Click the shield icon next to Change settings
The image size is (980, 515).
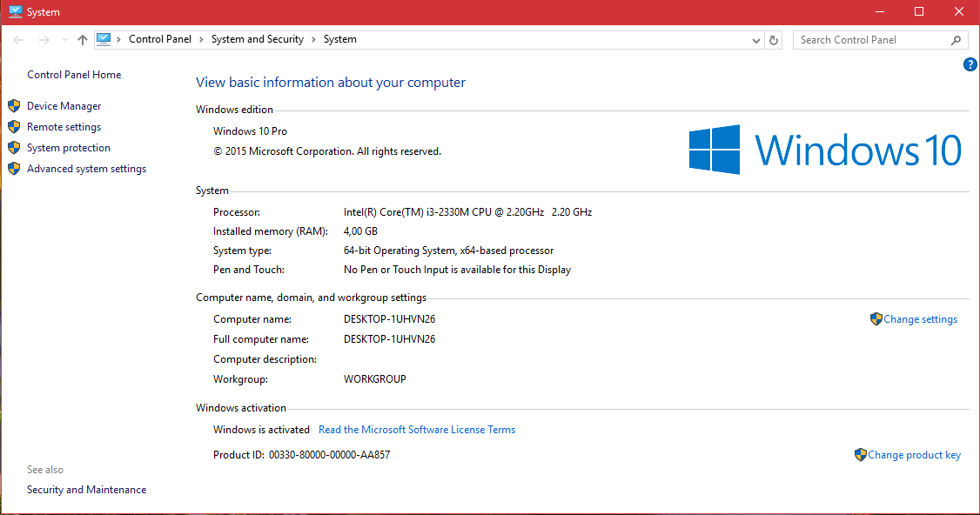click(x=876, y=319)
